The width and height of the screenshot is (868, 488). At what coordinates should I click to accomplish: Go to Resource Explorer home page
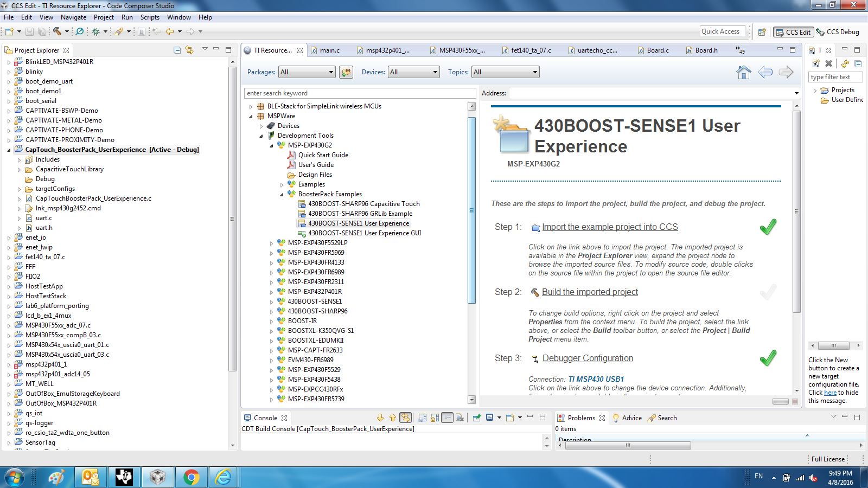[744, 72]
